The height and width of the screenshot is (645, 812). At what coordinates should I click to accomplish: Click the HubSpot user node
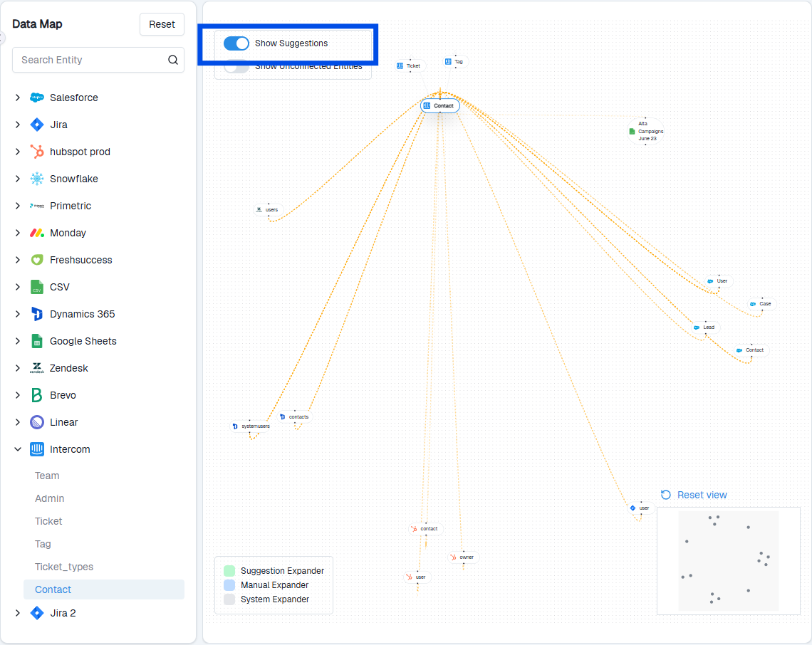(x=417, y=577)
